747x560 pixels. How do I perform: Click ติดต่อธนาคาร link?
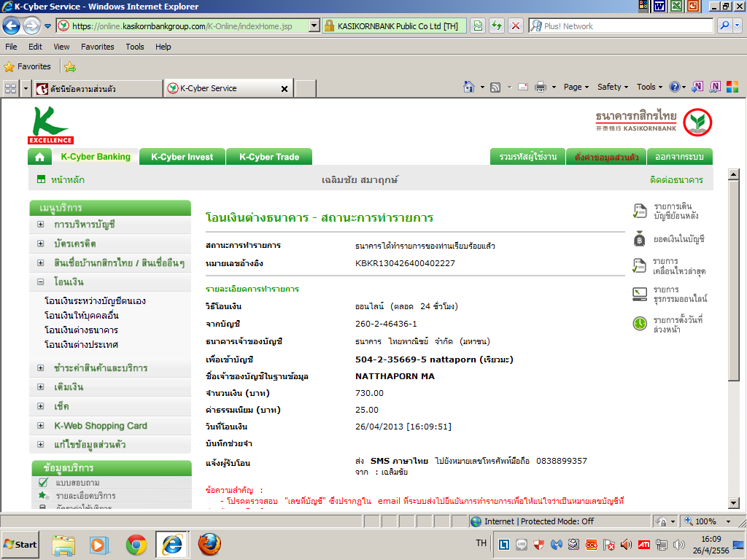coord(676,180)
